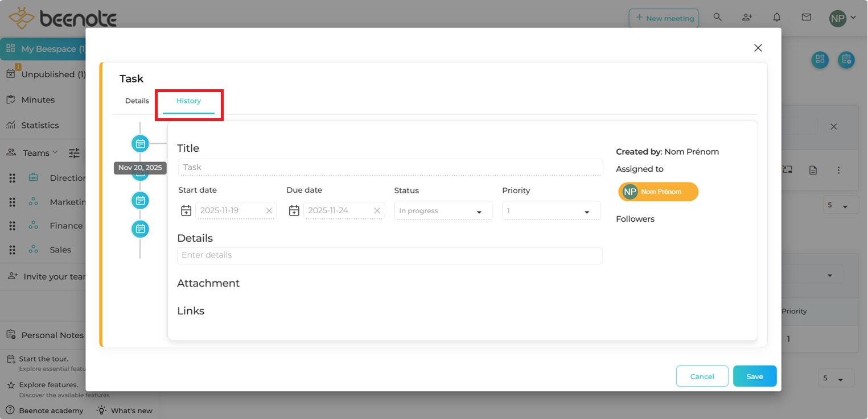Clear the Due date with X icon
Screen dimensions: 868x419
tap(377, 211)
